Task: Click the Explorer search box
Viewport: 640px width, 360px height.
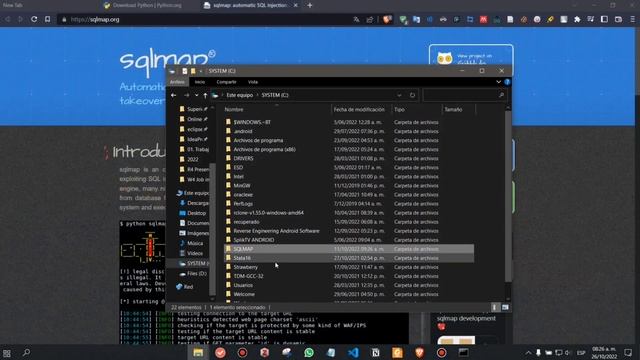Action: tap(464, 95)
